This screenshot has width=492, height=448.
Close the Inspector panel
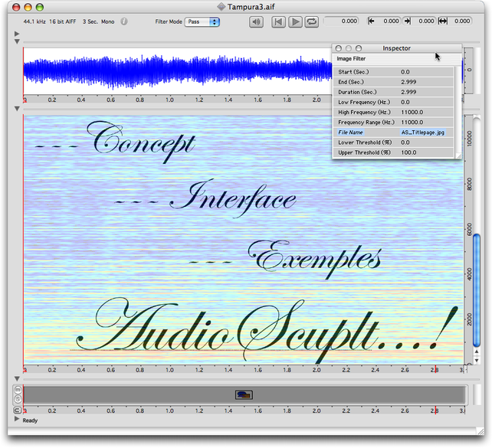339,48
